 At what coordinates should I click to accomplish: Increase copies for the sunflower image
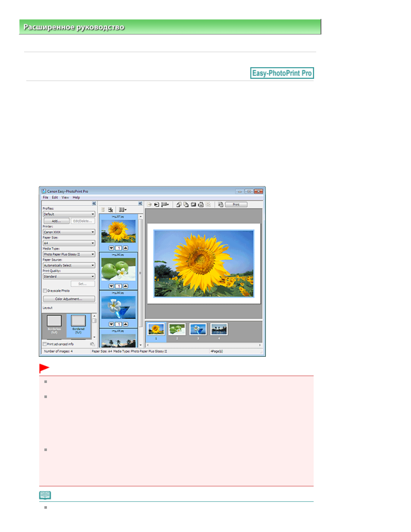click(125, 248)
